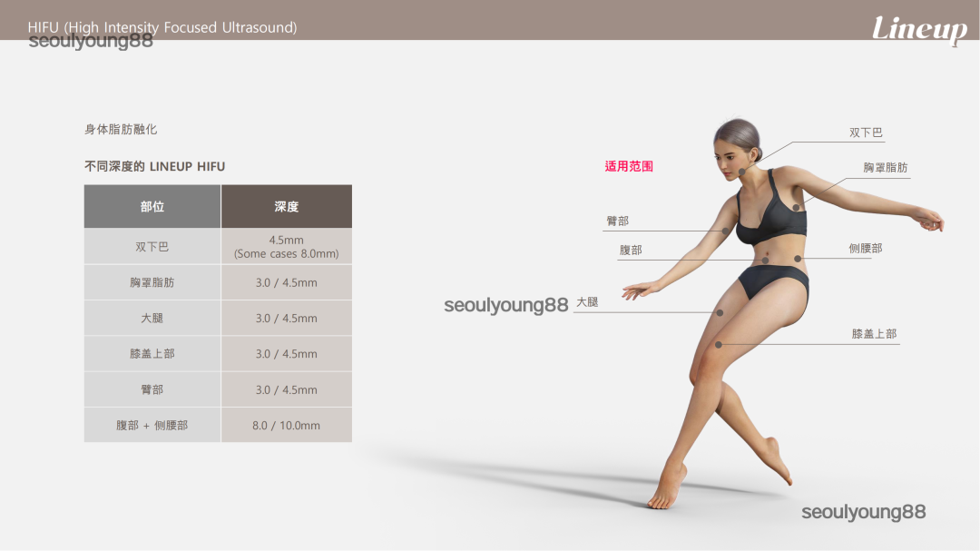Select the 臂部 cell in the table
Viewport: 980px width, 551px height.
(152, 389)
